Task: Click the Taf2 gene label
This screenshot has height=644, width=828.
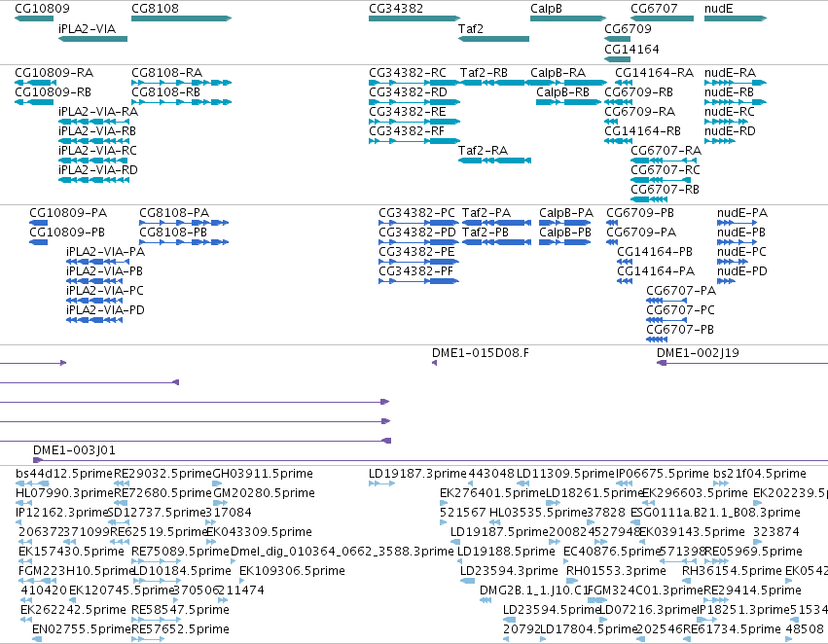Action: pyautogui.click(x=471, y=29)
